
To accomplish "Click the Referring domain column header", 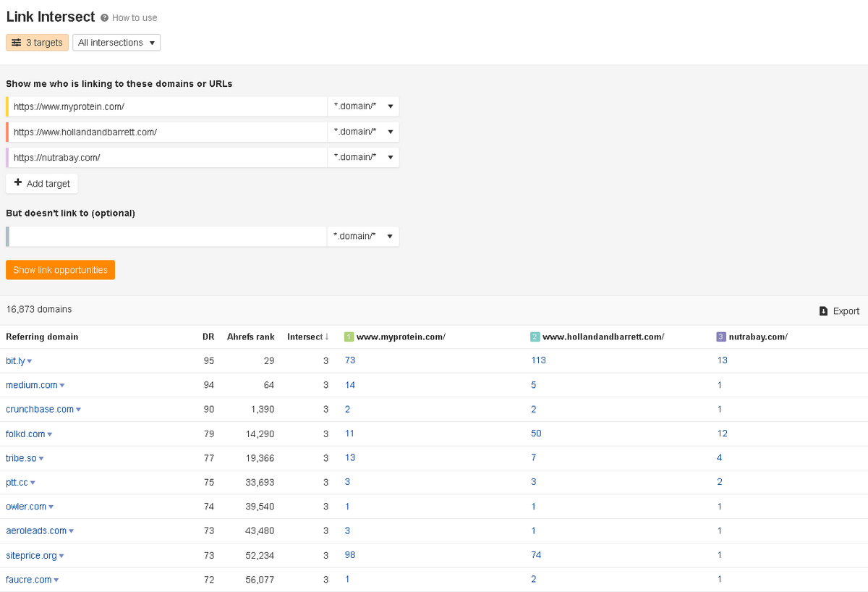I will (42, 337).
